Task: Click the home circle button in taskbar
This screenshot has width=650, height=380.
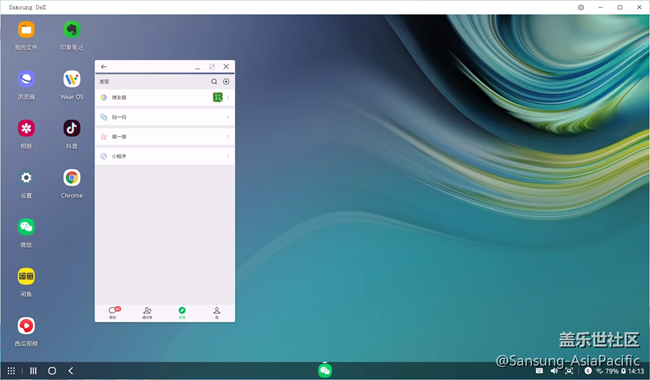Action: pos(52,370)
